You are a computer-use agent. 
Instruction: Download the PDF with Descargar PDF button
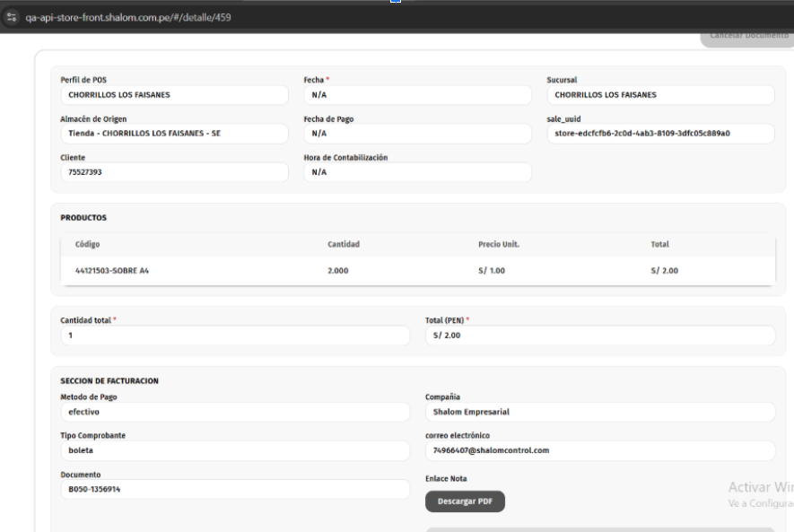[x=465, y=501]
